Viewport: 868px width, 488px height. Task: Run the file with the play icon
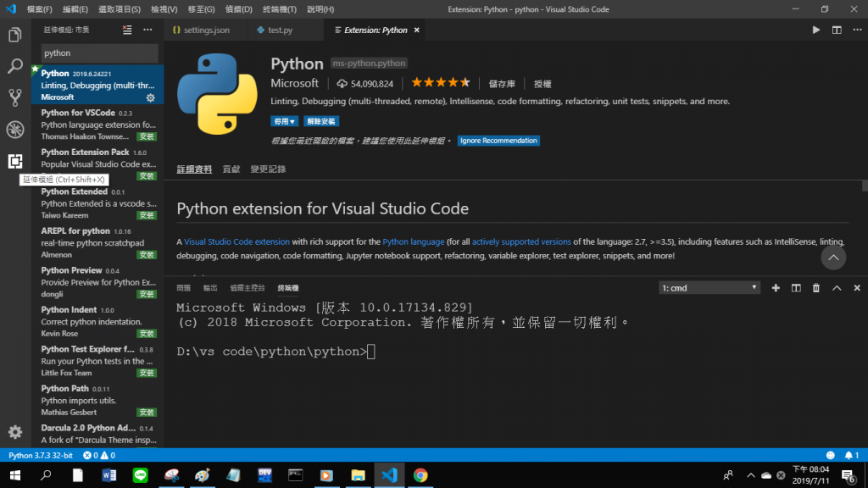point(816,30)
